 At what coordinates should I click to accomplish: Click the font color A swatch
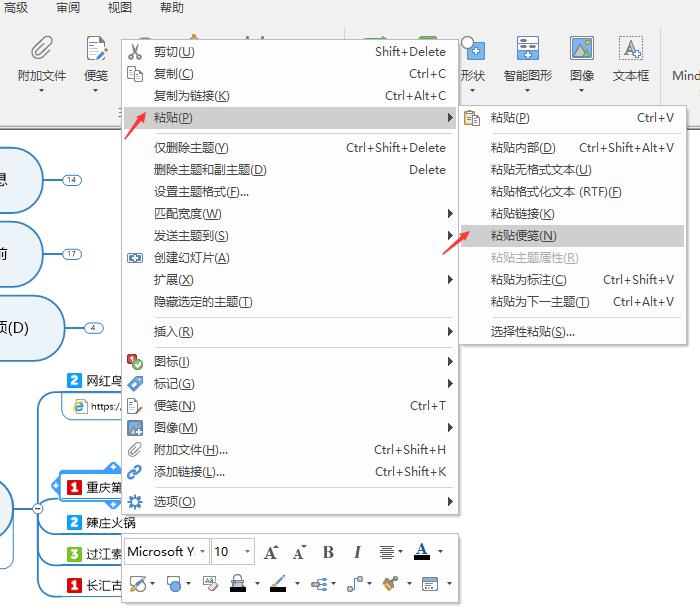(x=422, y=552)
